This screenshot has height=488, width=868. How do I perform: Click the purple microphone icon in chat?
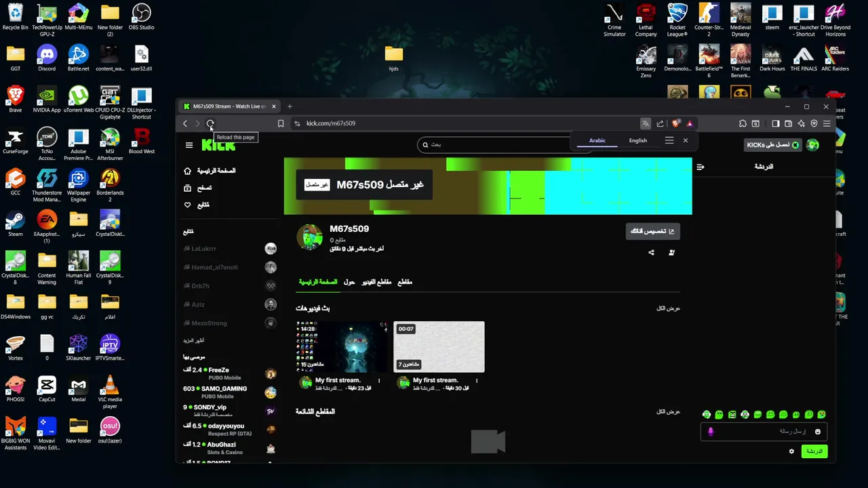711,432
